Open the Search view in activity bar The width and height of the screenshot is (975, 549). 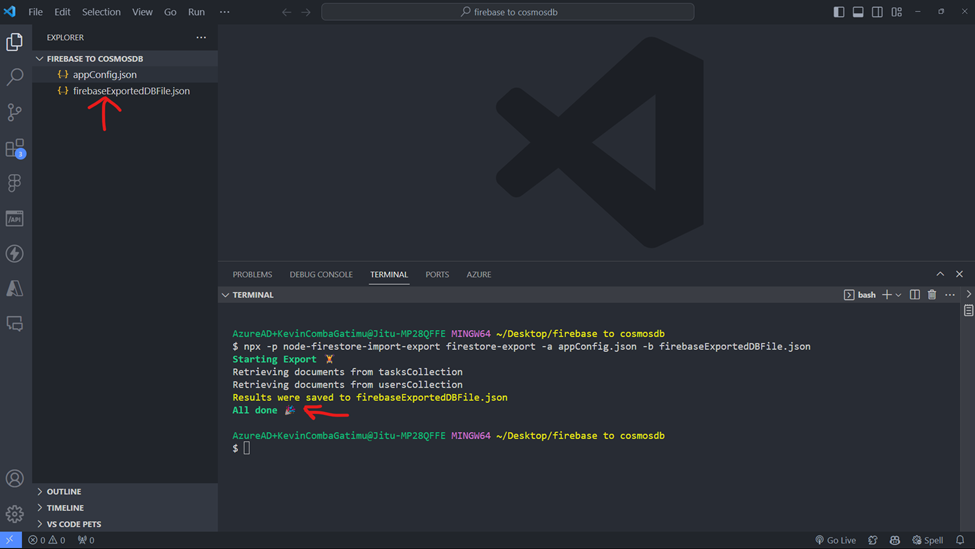(x=15, y=76)
